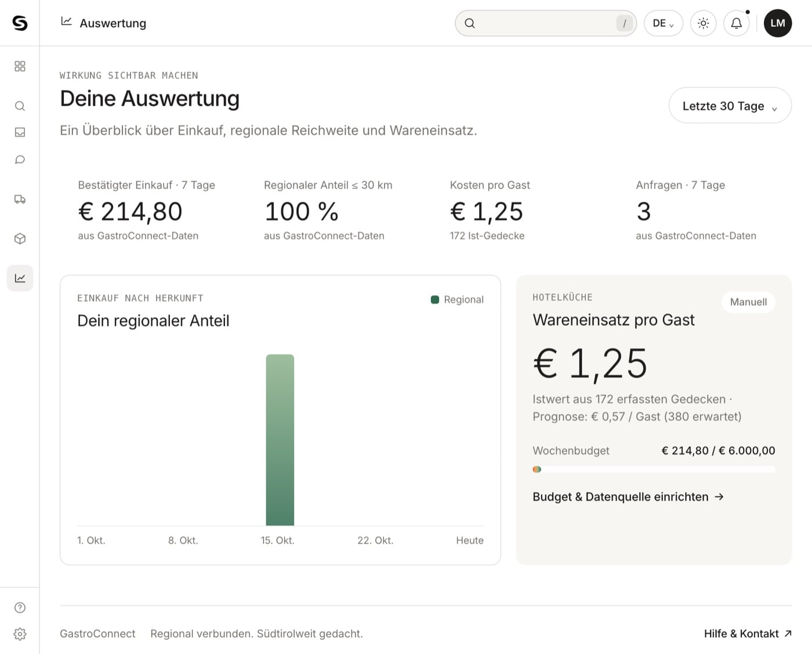This screenshot has height=654, width=812.
Task: Click the green Regional legend swatch
Action: click(x=435, y=300)
